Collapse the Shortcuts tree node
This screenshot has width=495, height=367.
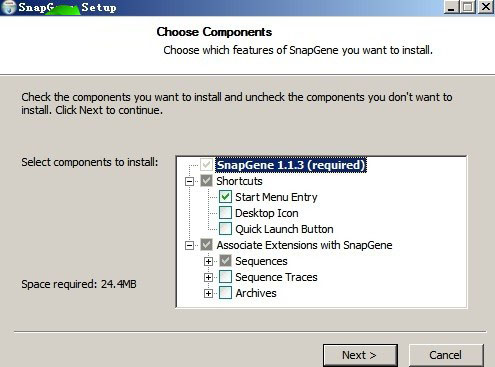pyautogui.click(x=189, y=181)
